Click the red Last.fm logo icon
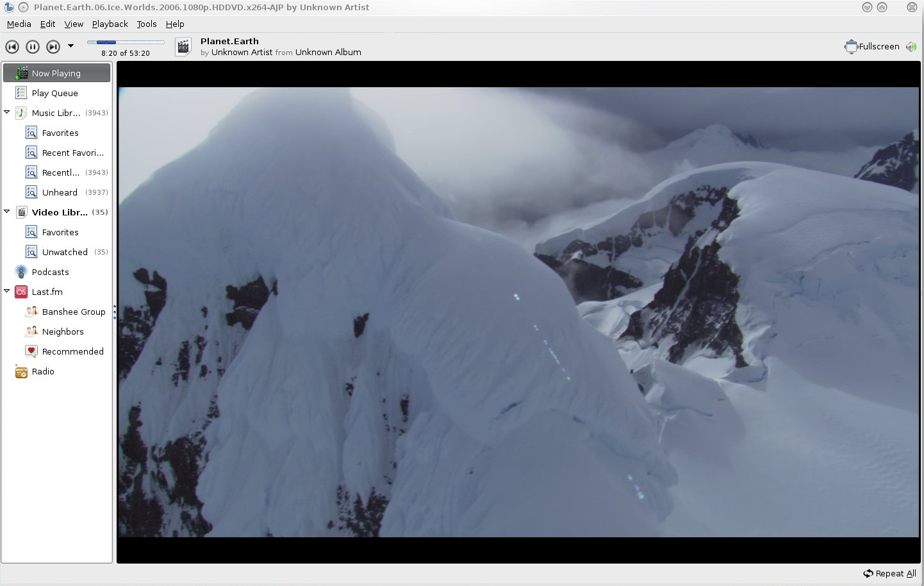The width and height of the screenshot is (924, 586). pyautogui.click(x=21, y=292)
